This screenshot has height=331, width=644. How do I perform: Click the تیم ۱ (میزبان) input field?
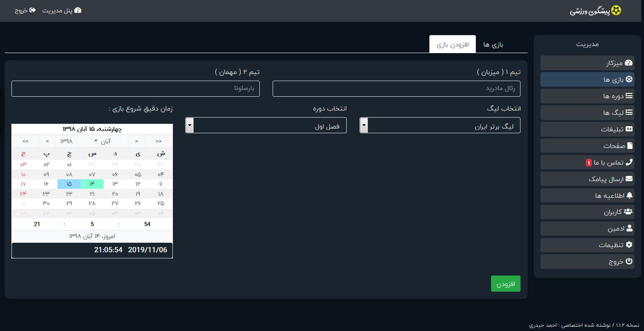coord(396,89)
